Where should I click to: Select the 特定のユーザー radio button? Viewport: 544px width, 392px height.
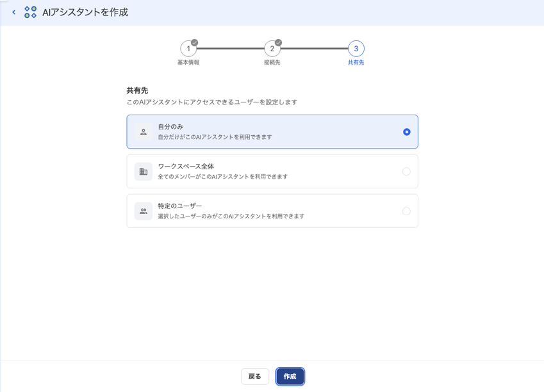(406, 211)
